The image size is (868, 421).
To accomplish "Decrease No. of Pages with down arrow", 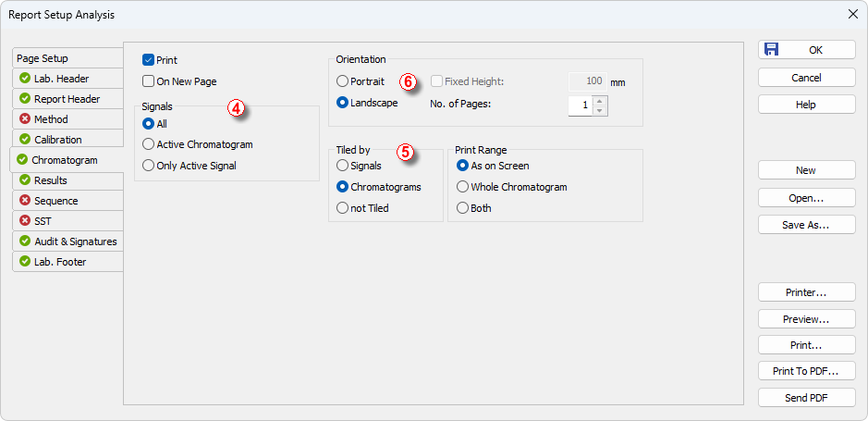I will point(600,111).
